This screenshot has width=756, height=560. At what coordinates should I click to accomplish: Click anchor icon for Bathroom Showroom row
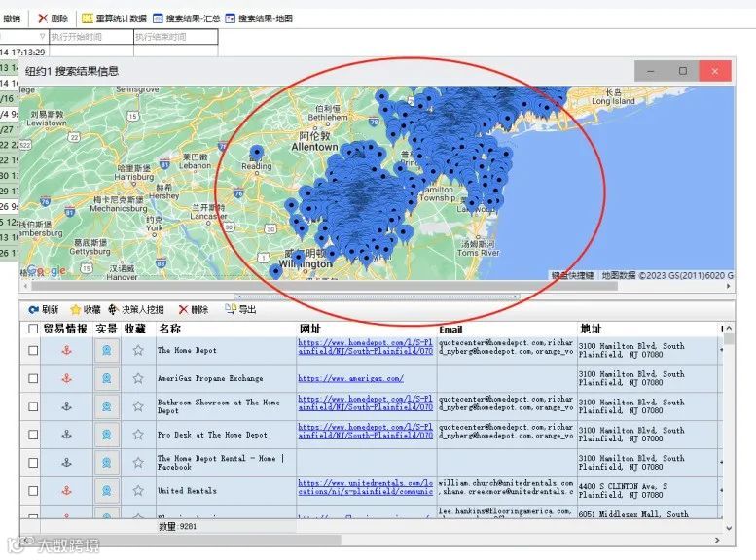66,406
